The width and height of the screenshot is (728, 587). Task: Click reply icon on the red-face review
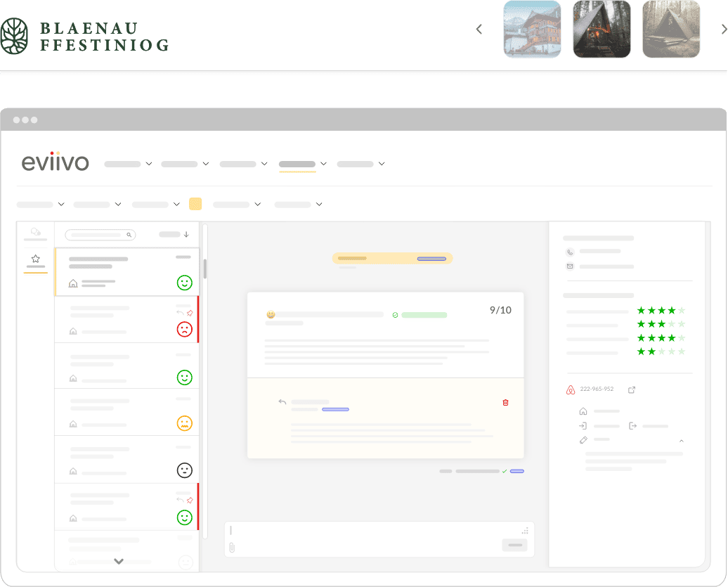[180, 313]
